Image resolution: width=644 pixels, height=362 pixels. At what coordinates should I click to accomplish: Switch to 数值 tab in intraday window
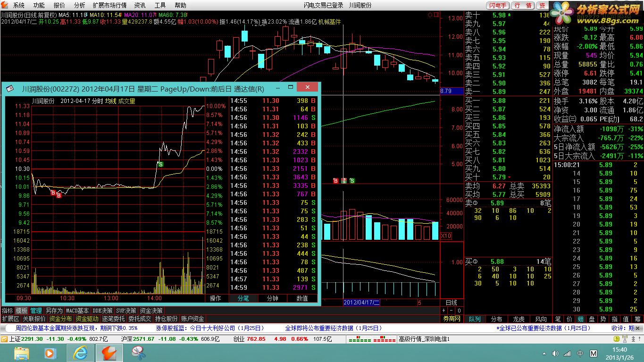302,298
